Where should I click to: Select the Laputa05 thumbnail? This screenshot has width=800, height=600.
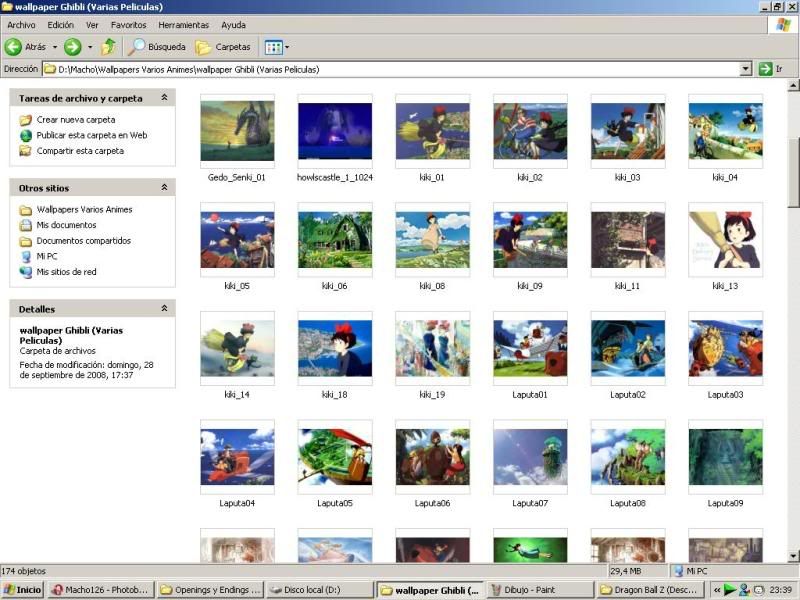[x=335, y=457]
